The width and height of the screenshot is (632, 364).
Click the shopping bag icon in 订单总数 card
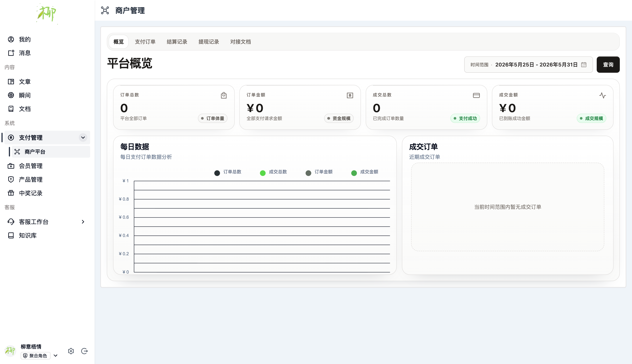pyautogui.click(x=224, y=95)
